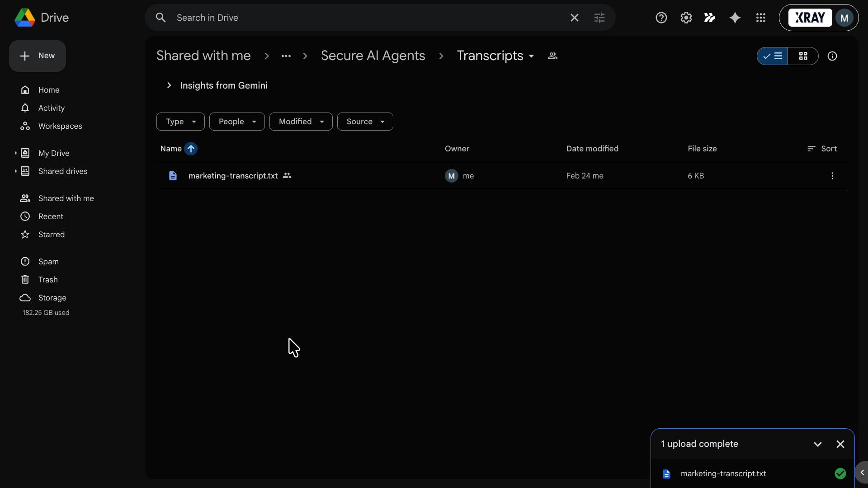Collapse the upload complete panel

click(818, 444)
